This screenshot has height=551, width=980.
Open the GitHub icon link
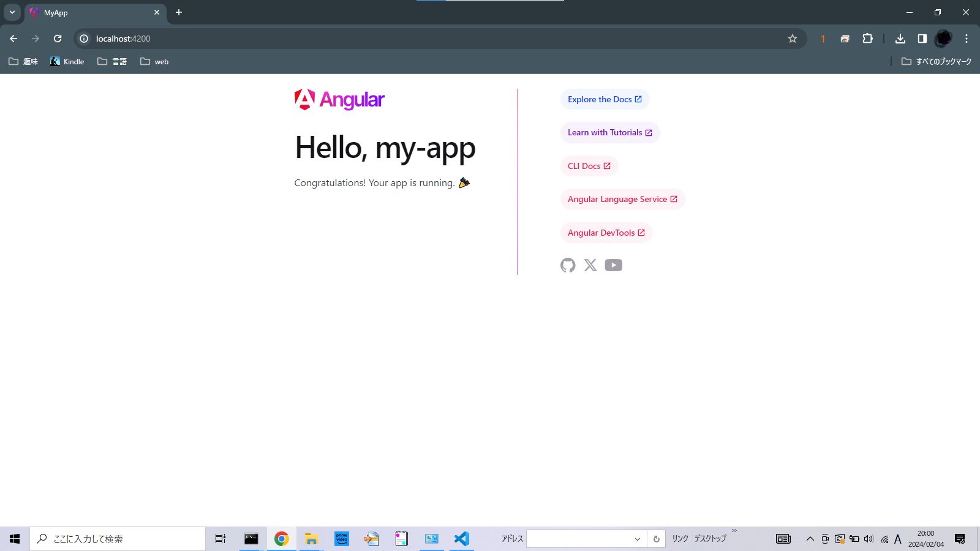coord(568,265)
